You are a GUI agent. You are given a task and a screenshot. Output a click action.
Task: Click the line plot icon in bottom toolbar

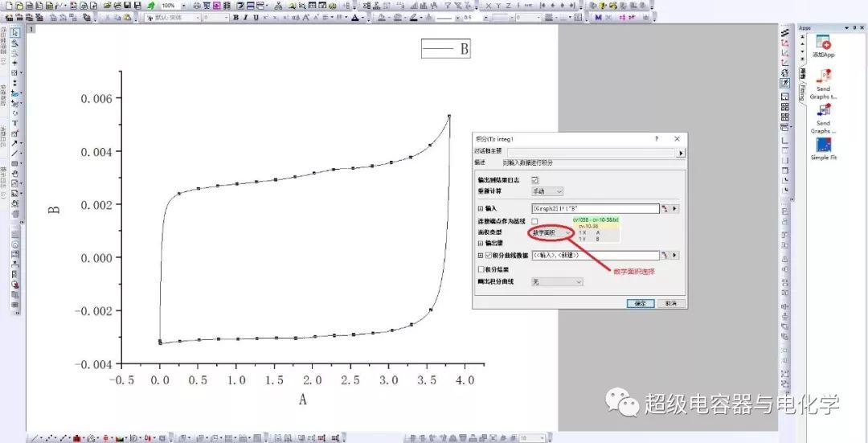(x=35, y=438)
